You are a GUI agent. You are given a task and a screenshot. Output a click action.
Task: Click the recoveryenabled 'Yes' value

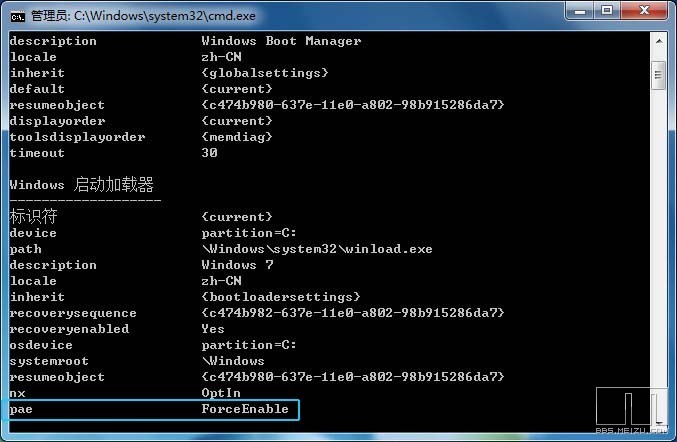(x=213, y=329)
